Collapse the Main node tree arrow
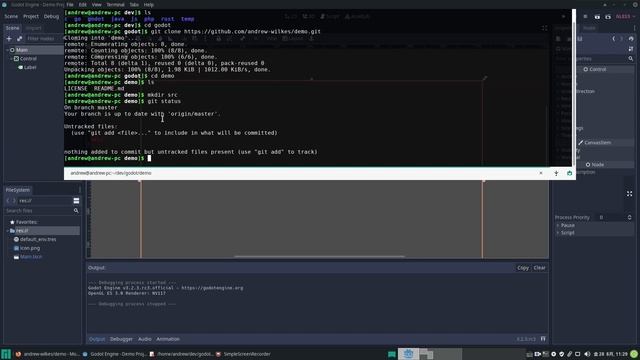Viewport: 640px width, 360px height. (7, 50)
